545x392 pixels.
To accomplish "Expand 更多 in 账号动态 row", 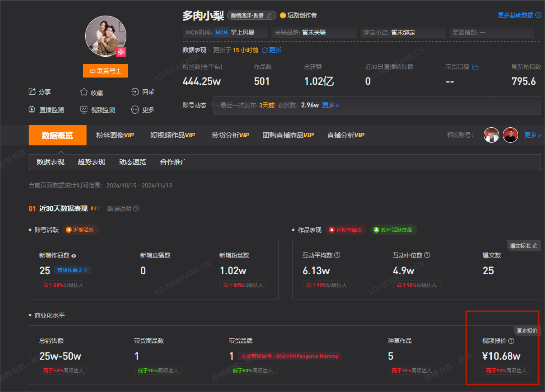I will [330, 105].
